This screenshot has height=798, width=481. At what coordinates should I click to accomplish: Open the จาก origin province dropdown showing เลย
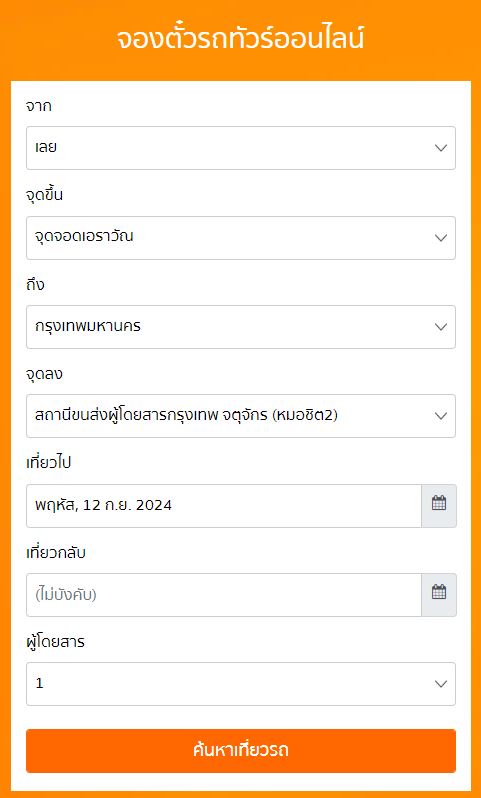(241, 148)
